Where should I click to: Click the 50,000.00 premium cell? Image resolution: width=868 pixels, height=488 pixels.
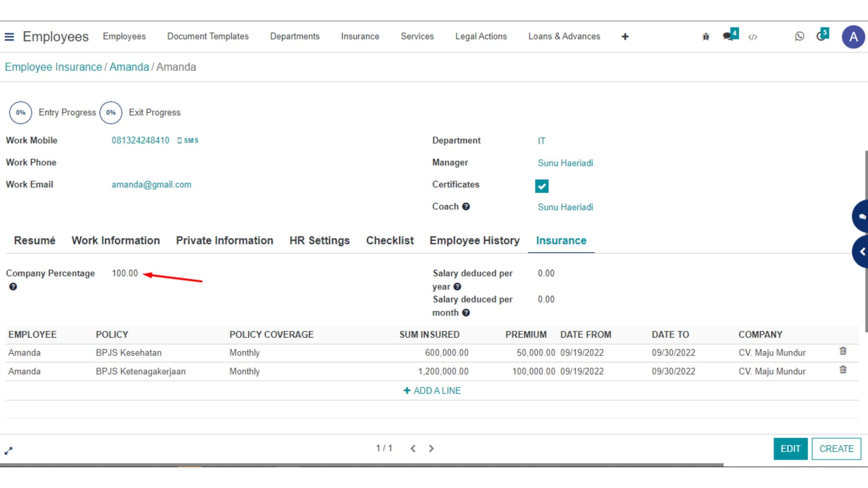(536, 353)
